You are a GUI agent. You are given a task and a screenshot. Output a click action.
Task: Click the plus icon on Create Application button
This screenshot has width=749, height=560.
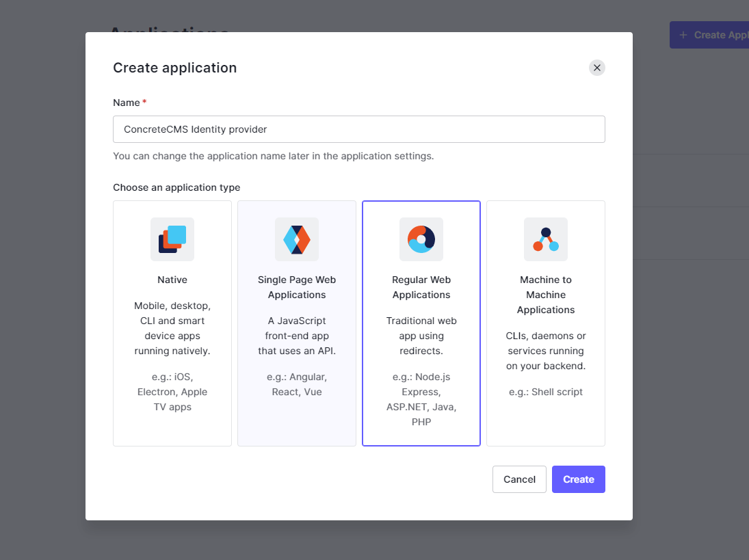point(683,35)
